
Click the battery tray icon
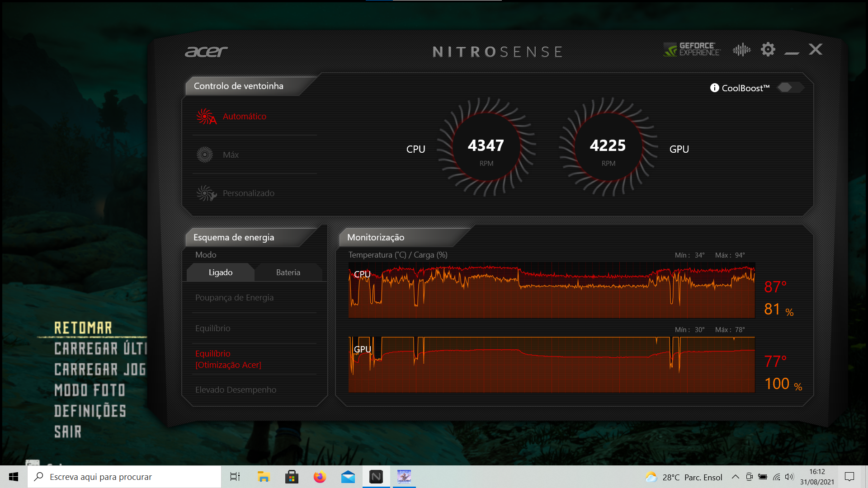pyautogui.click(x=763, y=477)
